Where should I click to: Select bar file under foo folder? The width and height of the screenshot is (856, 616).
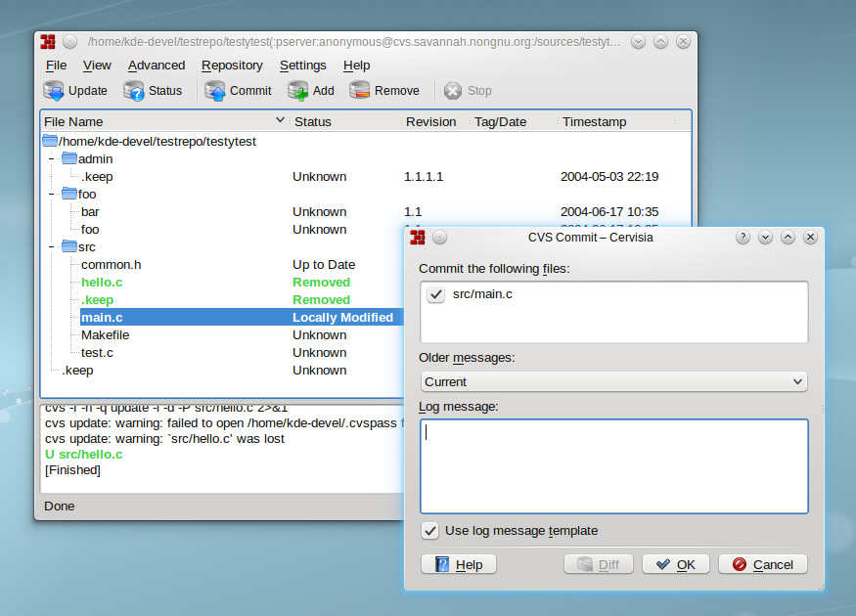[90, 212]
